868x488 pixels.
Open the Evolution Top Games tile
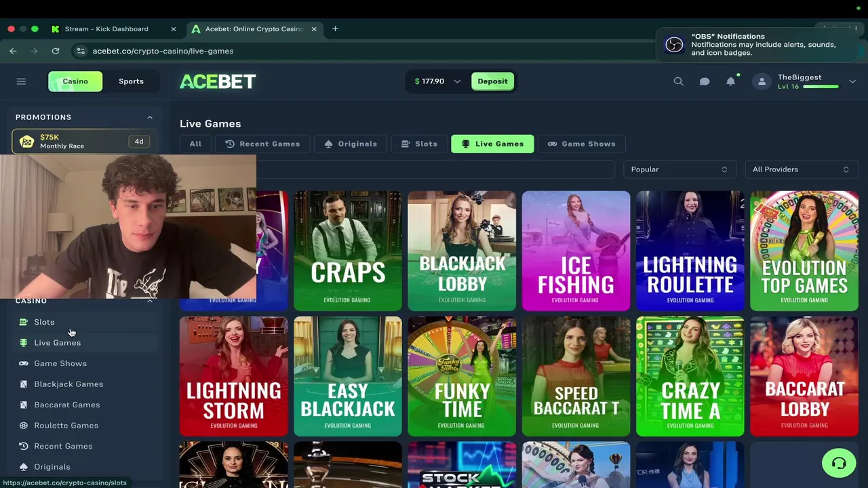click(x=804, y=251)
